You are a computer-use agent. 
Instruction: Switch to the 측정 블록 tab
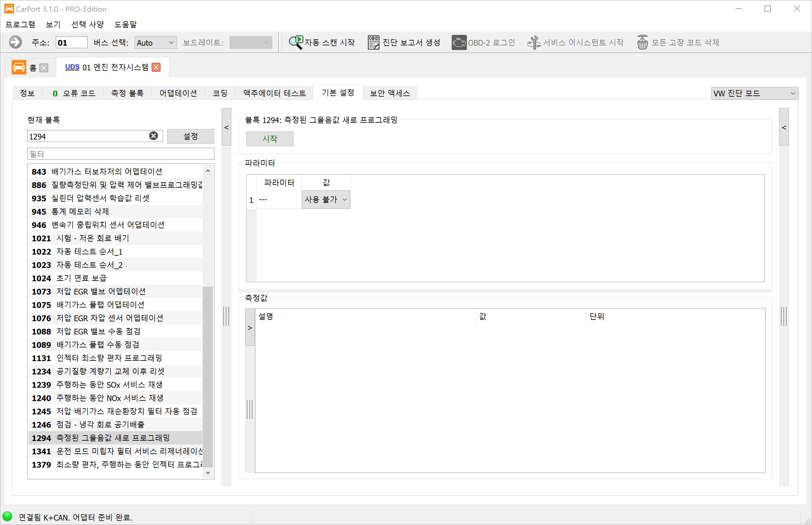point(127,93)
